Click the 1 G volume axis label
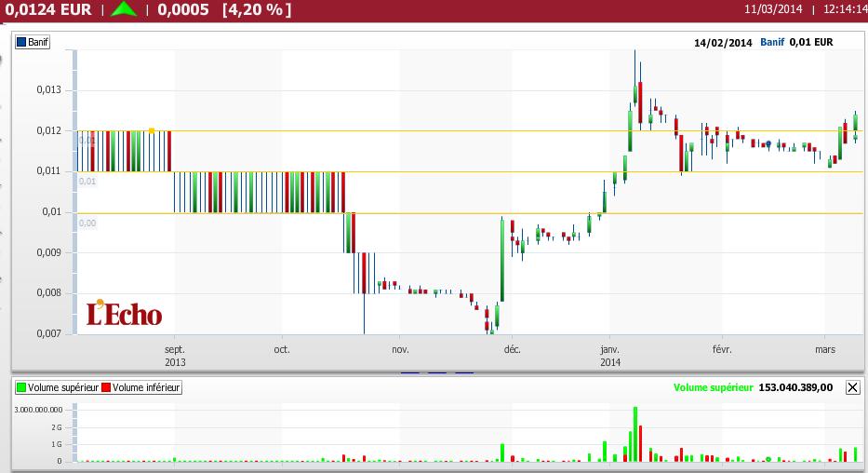The width and height of the screenshot is (868, 473). click(x=57, y=444)
